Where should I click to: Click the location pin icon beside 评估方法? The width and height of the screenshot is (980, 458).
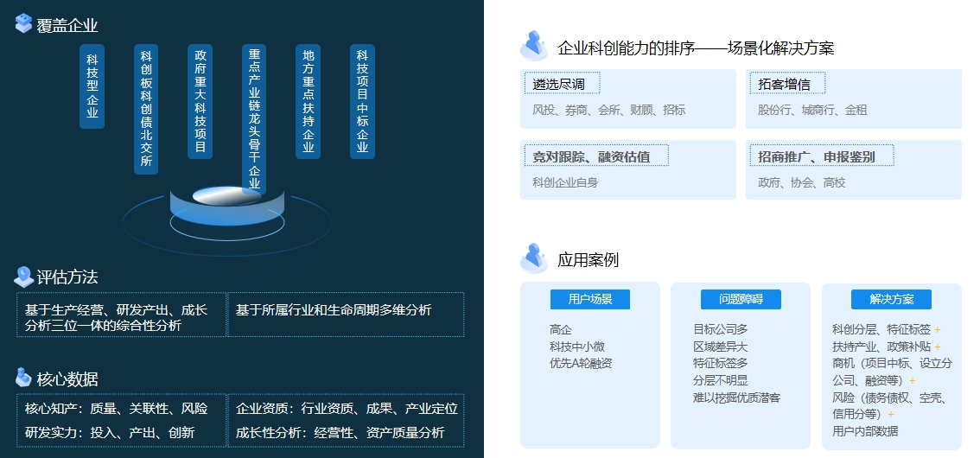(x=23, y=277)
